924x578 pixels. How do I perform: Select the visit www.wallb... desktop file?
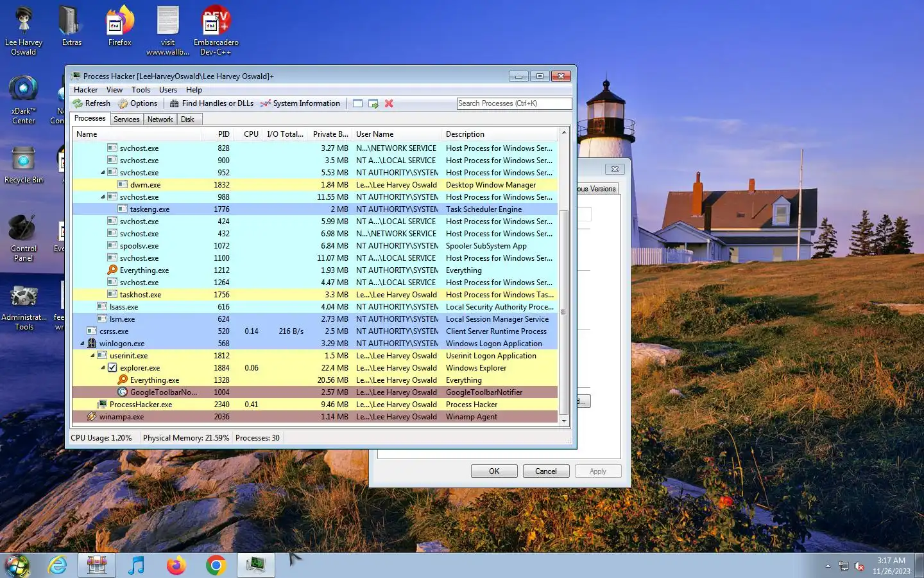(168, 30)
